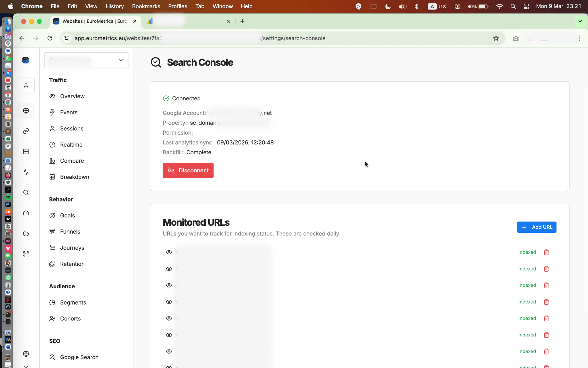Open the user profile icon in the narrow sidebar

click(x=26, y=85)
